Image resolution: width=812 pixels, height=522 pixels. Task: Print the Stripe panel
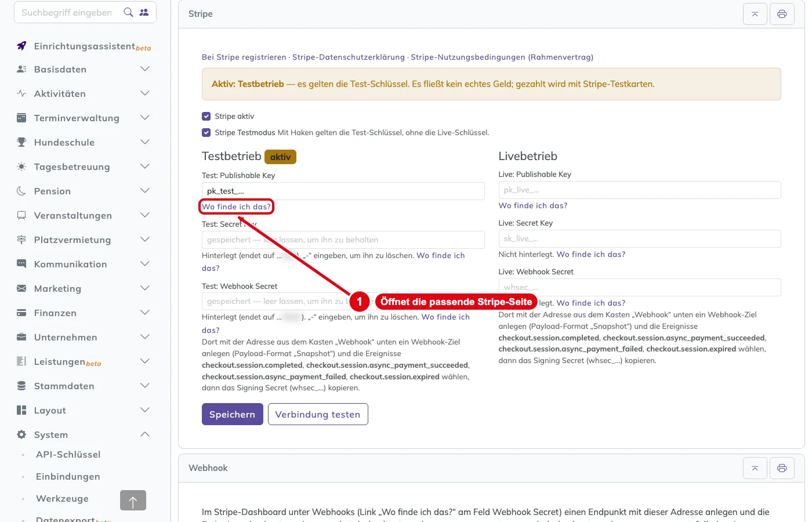782,14
